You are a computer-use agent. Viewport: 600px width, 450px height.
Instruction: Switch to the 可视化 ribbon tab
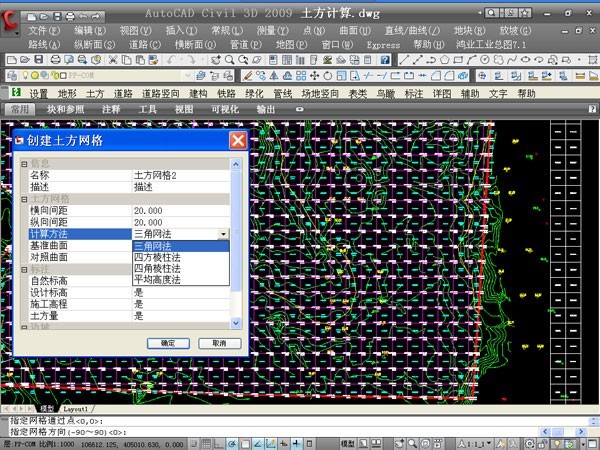click(x=224, y=108)
